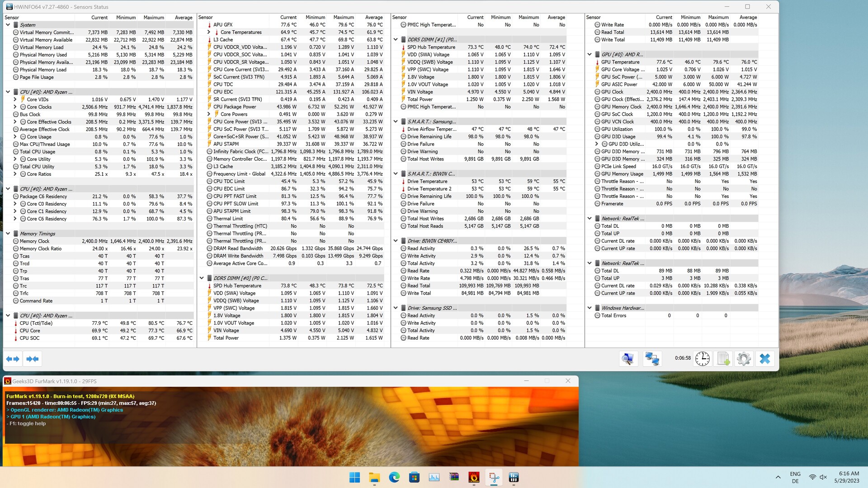This screenshot has height=488, width=868.
Task: Click the blue X close-sensors icon
Action: pos(764,359)
